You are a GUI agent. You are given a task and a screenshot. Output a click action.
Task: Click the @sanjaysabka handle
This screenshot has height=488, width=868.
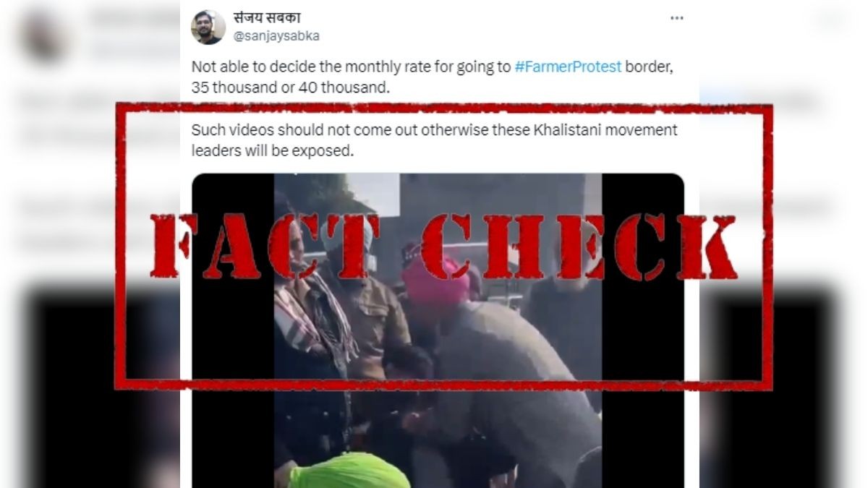(x=276, y=36)
